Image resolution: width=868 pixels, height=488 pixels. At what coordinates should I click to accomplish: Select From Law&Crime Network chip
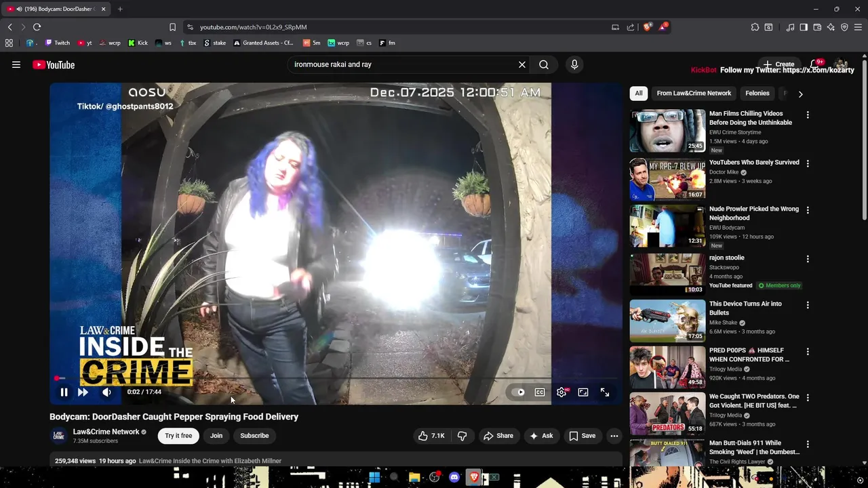point(694,94)
